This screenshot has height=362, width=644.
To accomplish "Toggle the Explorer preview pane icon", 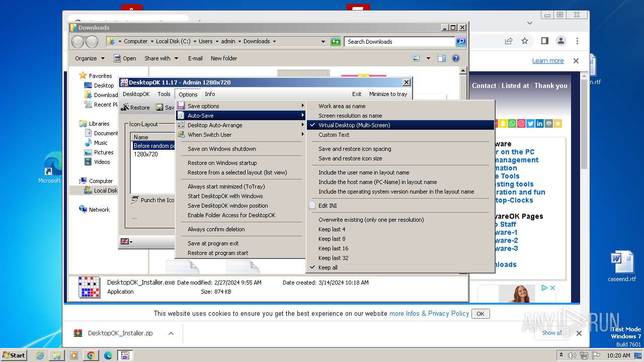I will (441, 58).
